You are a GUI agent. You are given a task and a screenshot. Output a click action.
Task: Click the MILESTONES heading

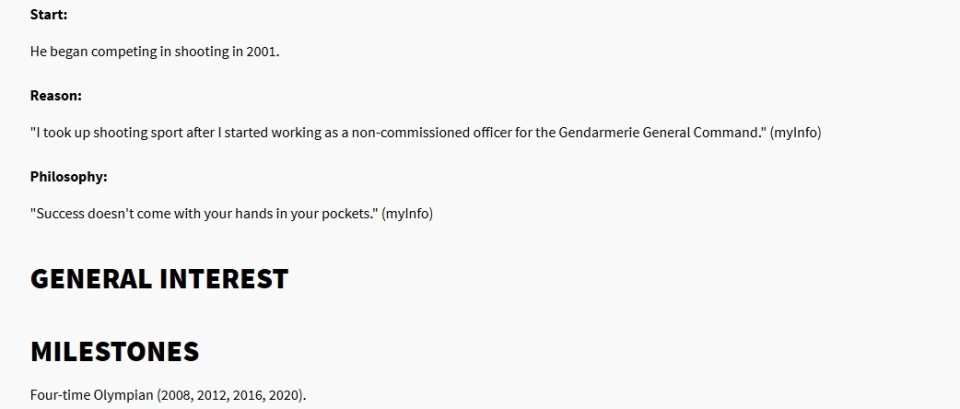coord(114,352)
